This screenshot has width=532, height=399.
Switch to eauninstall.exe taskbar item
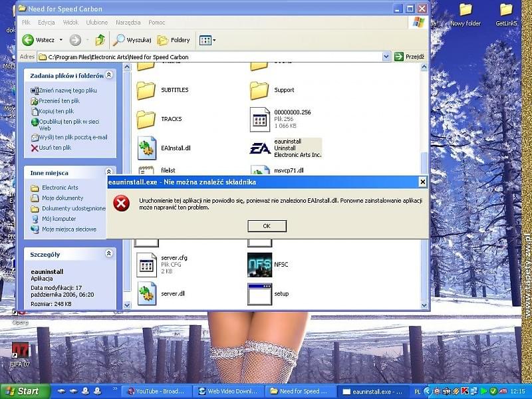pyautogui.click(x=373, y=391)
